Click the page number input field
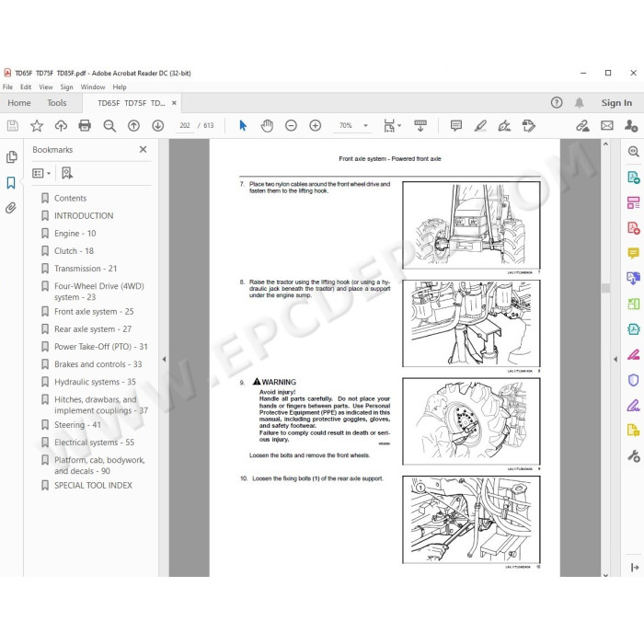 coord(185,126)
